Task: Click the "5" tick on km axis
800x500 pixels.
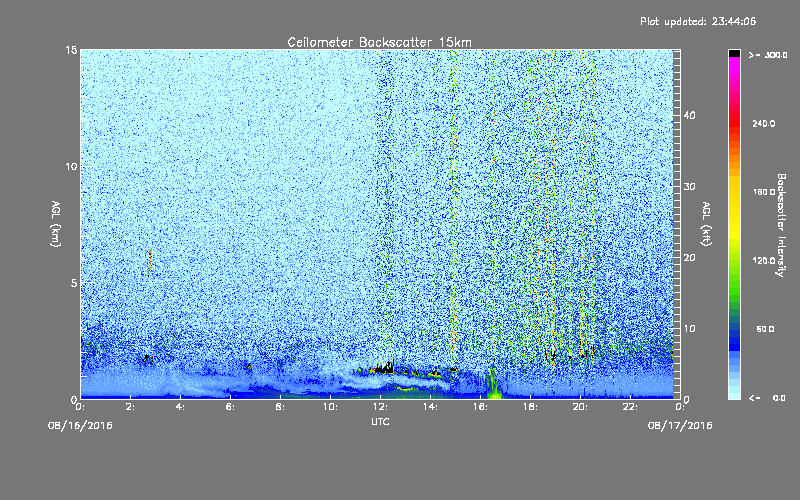Action: pos(74,283)
